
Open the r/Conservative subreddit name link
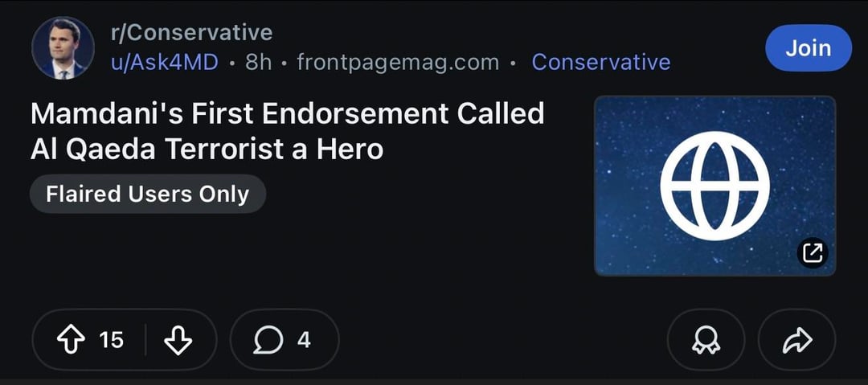(x=191, y=33)
